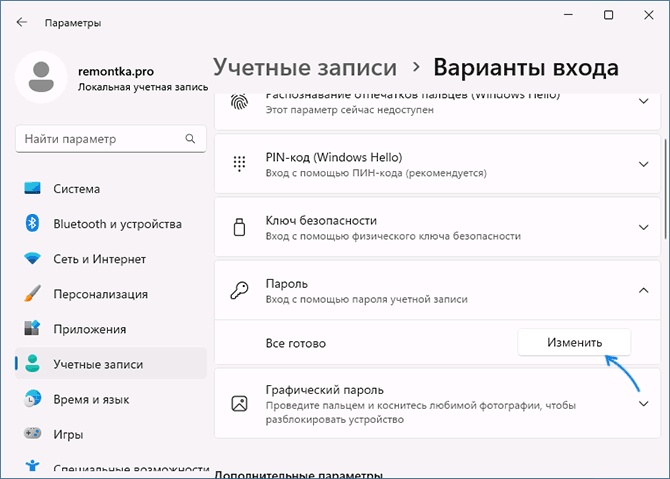Image resolution: width=670 pixels, height=479 pixels.
Task: Click the PIN-код (Windows Hello) title
Action: coord(334,157)
